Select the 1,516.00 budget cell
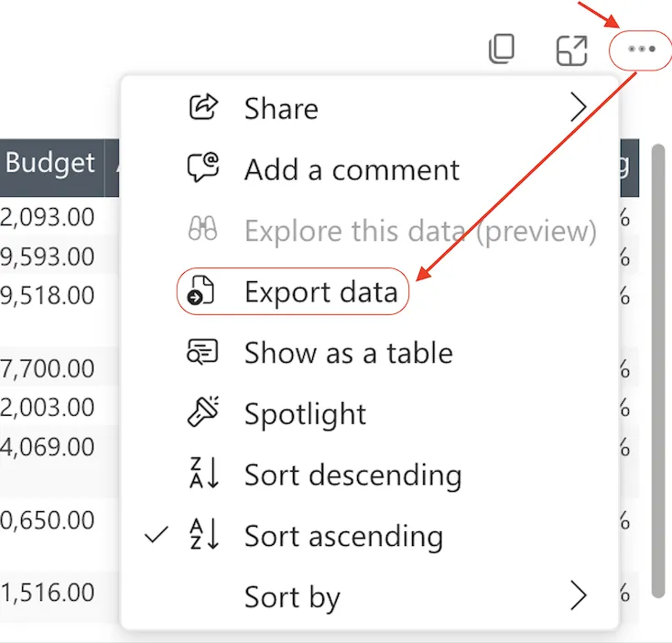The image size is (672, 643). (x=47, y=592)
